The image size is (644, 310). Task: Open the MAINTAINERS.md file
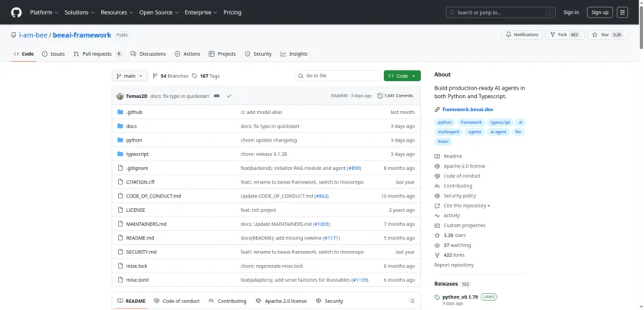coord(146,224)
